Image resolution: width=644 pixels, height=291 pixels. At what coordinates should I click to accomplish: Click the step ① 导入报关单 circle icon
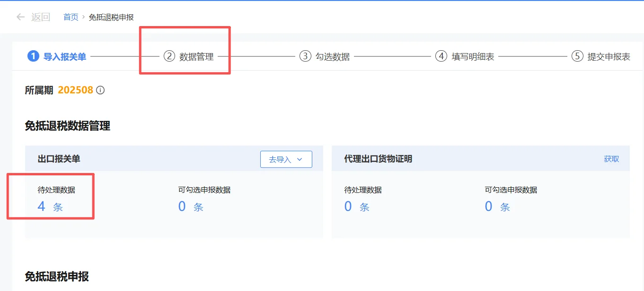tap(33, 56)
